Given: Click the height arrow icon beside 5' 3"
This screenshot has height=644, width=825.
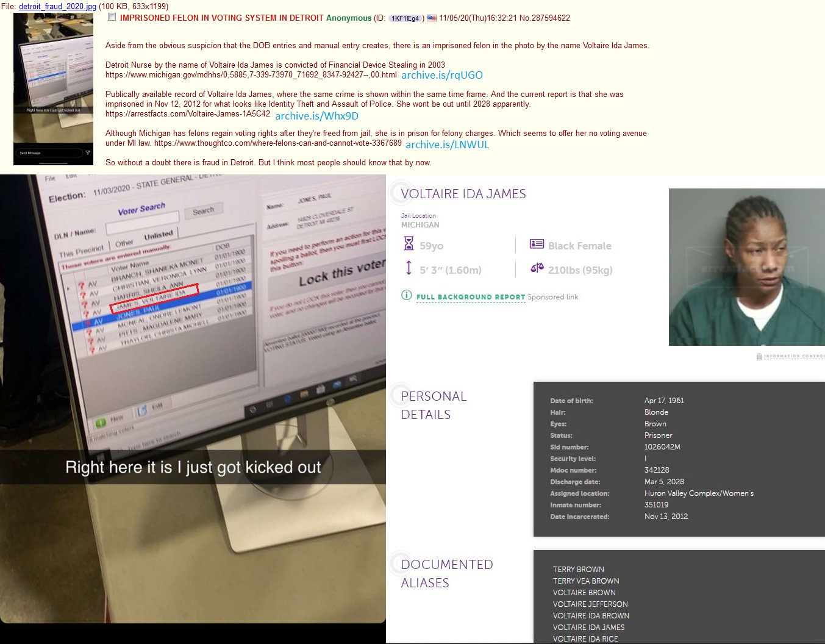Looking at the screenshot, I should point(409,268).
